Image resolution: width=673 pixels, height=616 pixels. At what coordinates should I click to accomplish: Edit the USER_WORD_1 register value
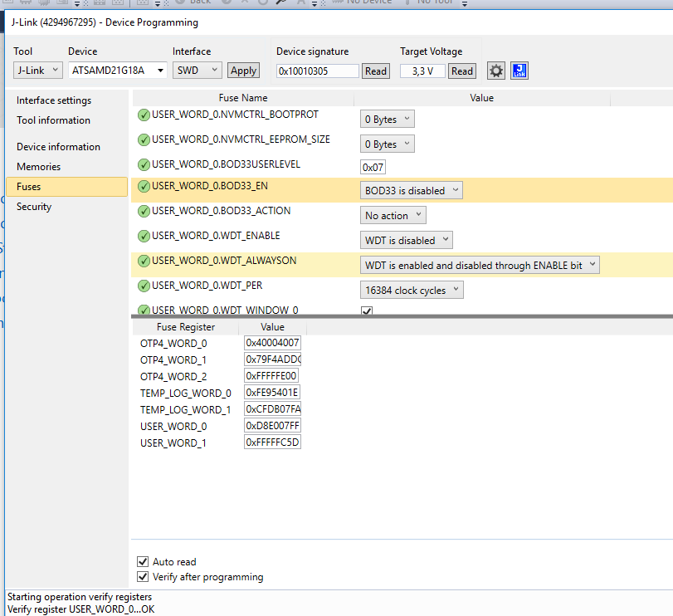pyautogui.click(x=272, y=442)
